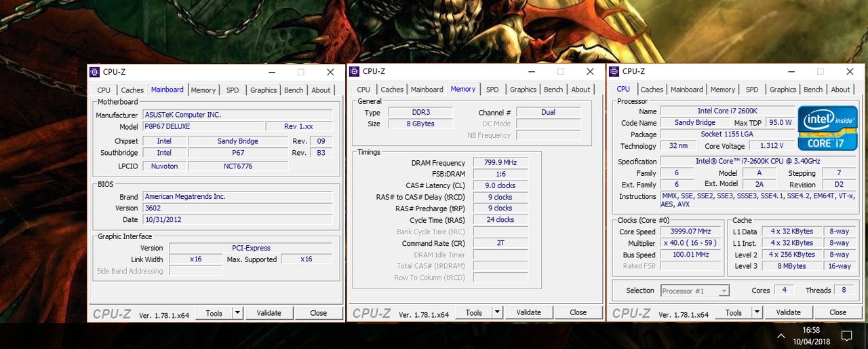Switch to CPU tab in Mainboard window
The height and width of the screenshot is (349, 868).
(x=104, y=90)
